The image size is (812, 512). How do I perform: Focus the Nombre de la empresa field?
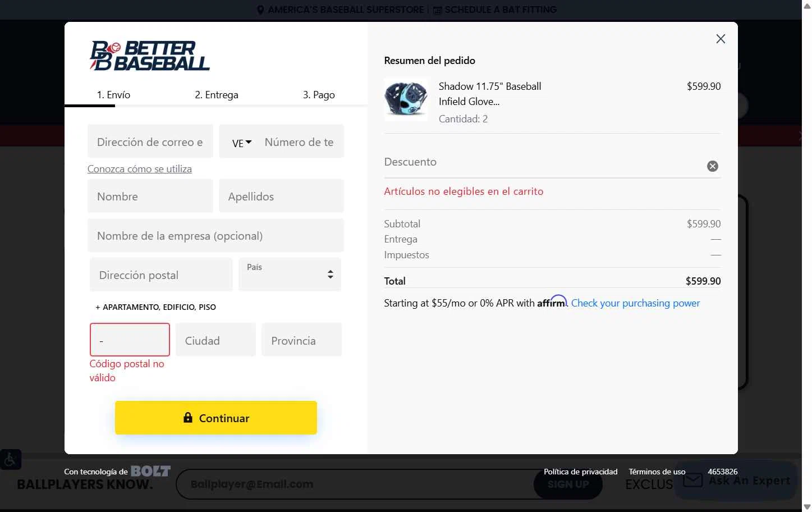click(x=215, y=235)
